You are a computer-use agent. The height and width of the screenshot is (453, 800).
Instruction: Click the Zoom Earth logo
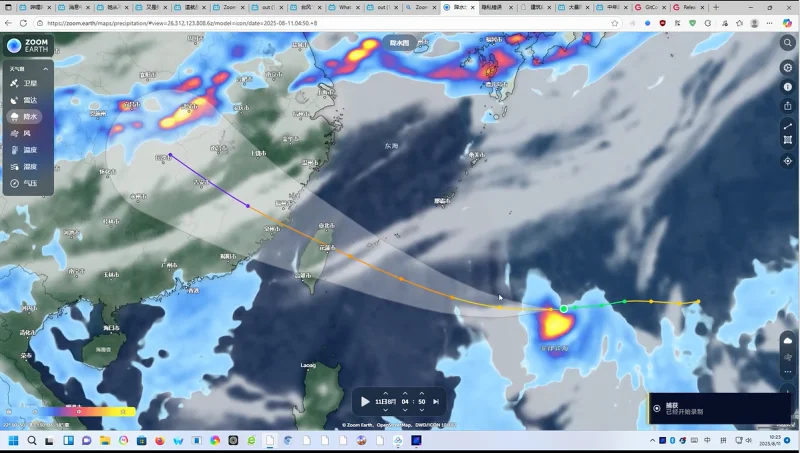[x=28, y=45]
